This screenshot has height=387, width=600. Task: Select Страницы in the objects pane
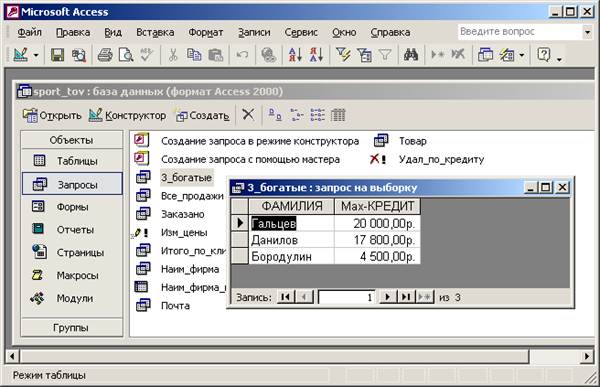point(72,253)
